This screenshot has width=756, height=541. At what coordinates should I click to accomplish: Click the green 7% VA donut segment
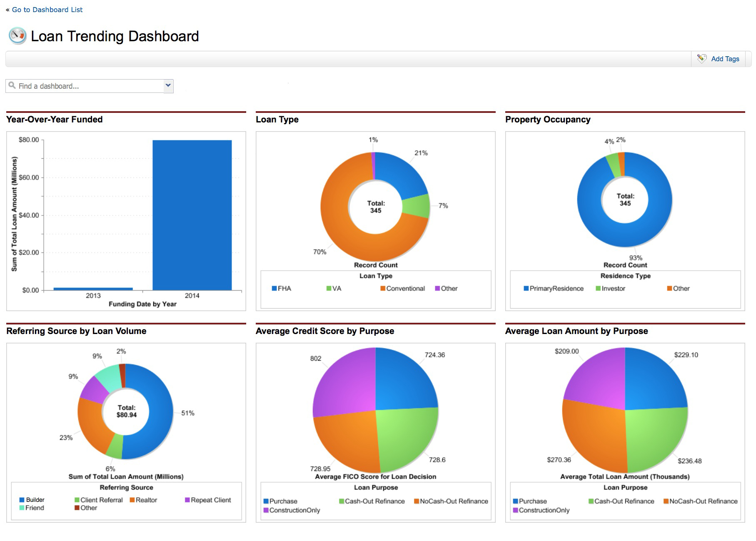[417, 207]
